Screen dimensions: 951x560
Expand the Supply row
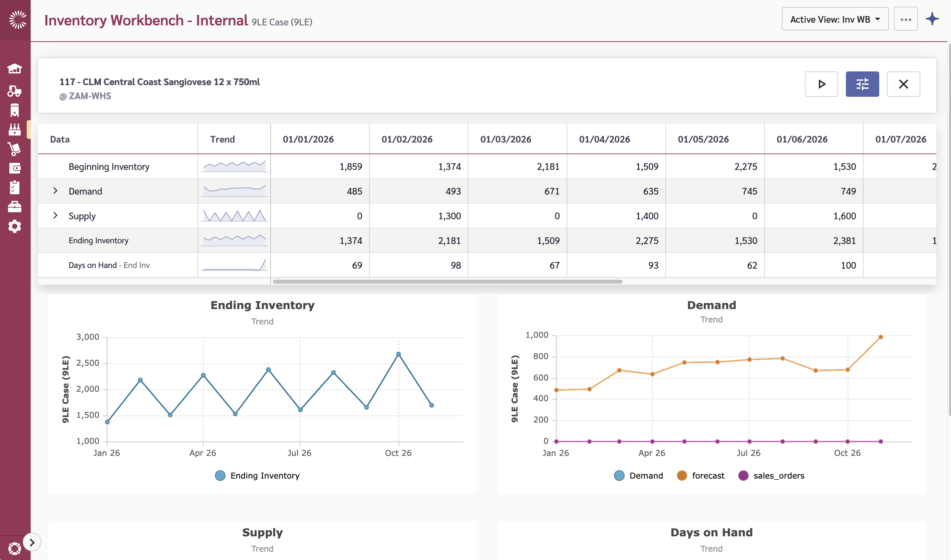coord(55,216)
